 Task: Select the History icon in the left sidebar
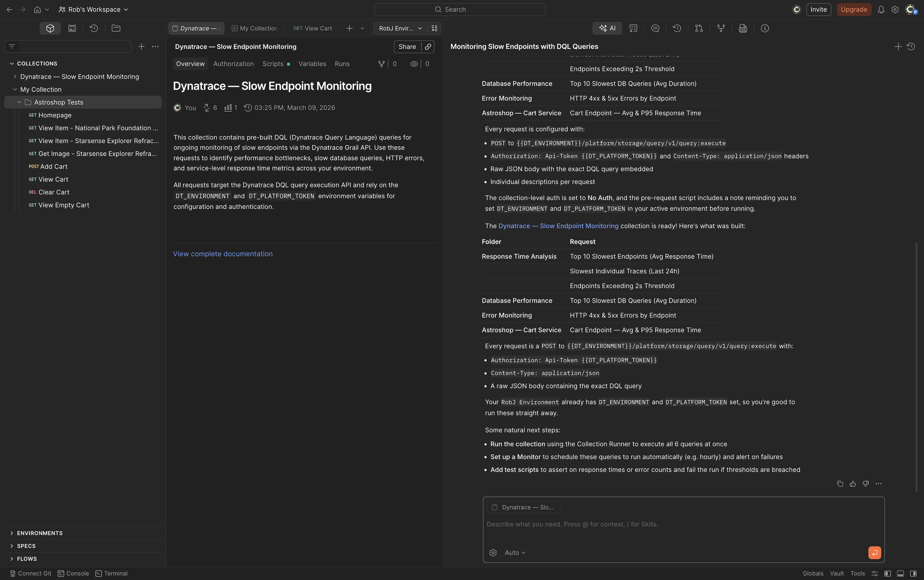click(94, 28)
